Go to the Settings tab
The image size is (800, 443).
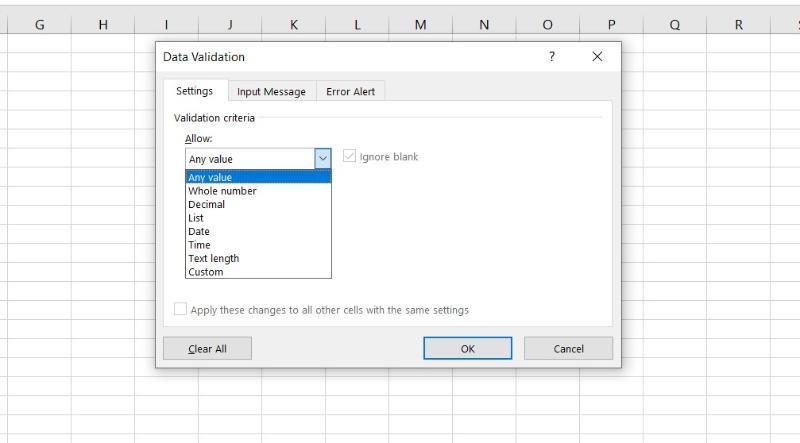pos(194,91)
